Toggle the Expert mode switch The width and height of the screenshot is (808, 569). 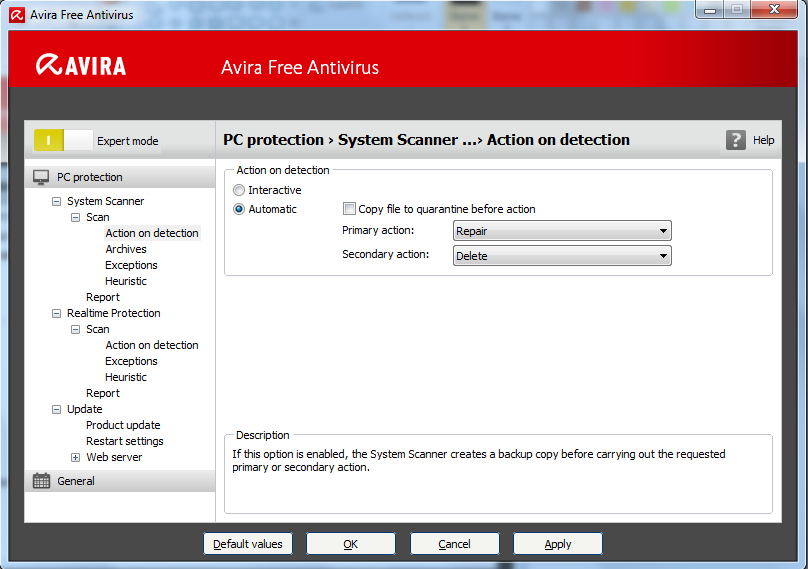point(63,141)
